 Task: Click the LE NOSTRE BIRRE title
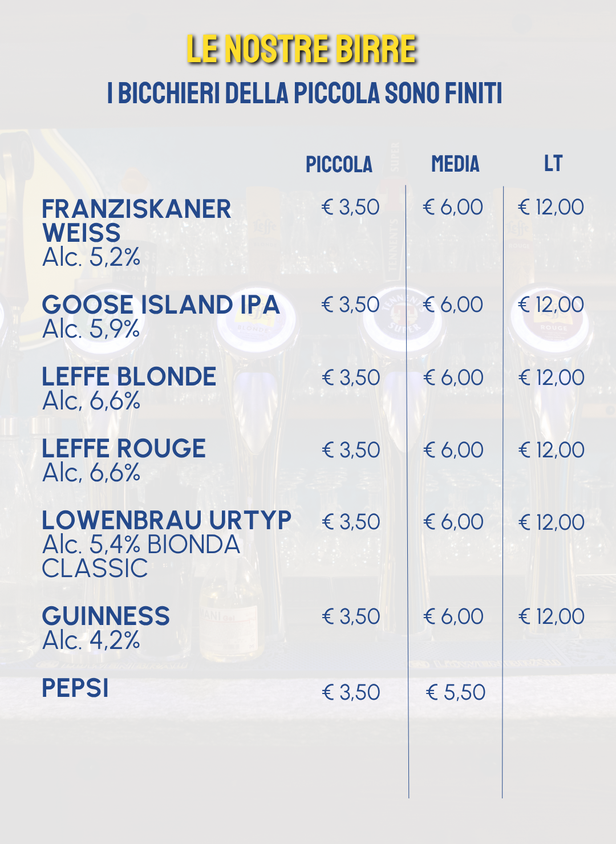(302, 49)
